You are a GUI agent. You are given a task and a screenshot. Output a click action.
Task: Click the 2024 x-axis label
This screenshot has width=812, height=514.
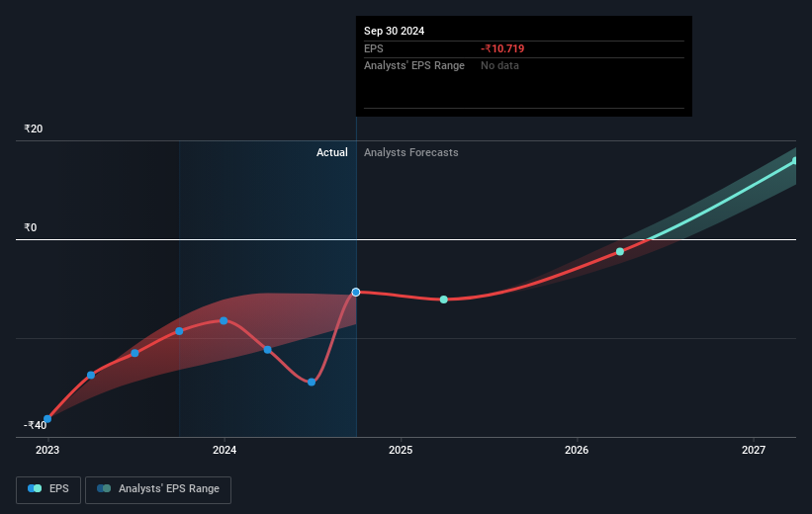pos(225,450)
